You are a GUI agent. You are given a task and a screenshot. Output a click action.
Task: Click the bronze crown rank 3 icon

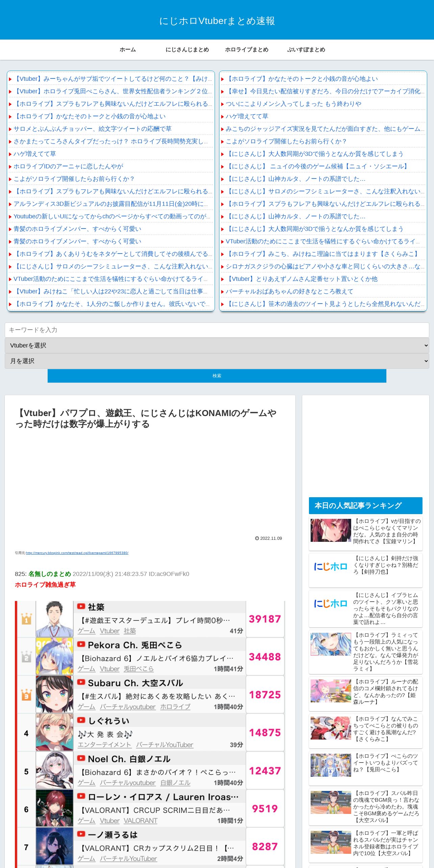pos(26,695)
